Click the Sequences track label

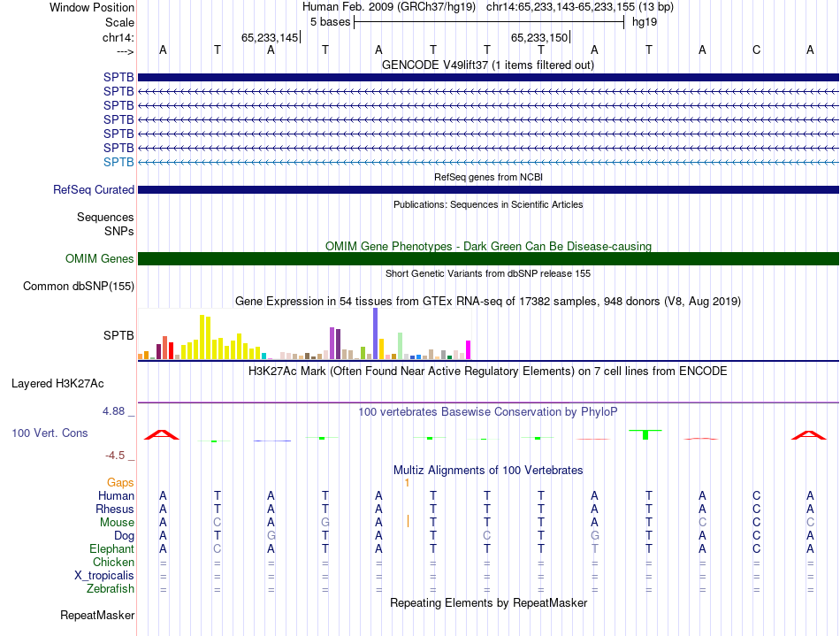pyautogui.click(x=105, y=217)
